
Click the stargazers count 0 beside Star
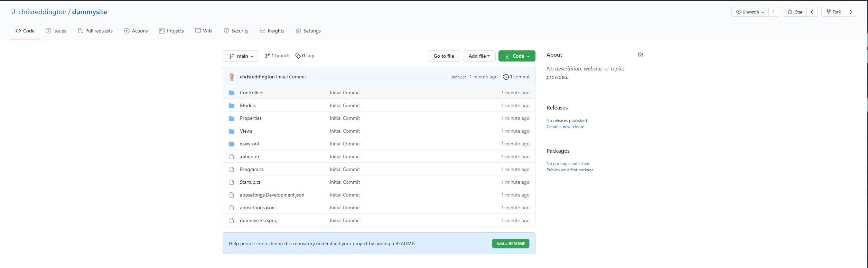coord(812,12)
